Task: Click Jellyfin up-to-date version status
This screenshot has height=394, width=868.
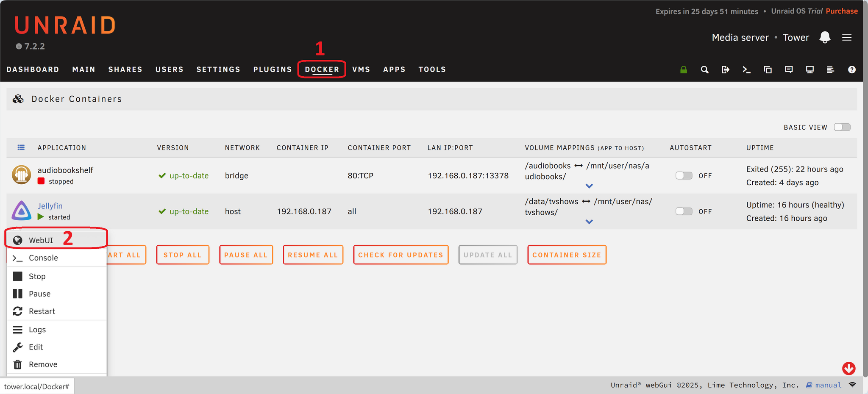Action: pyautogui.click(x=184, y=211)
